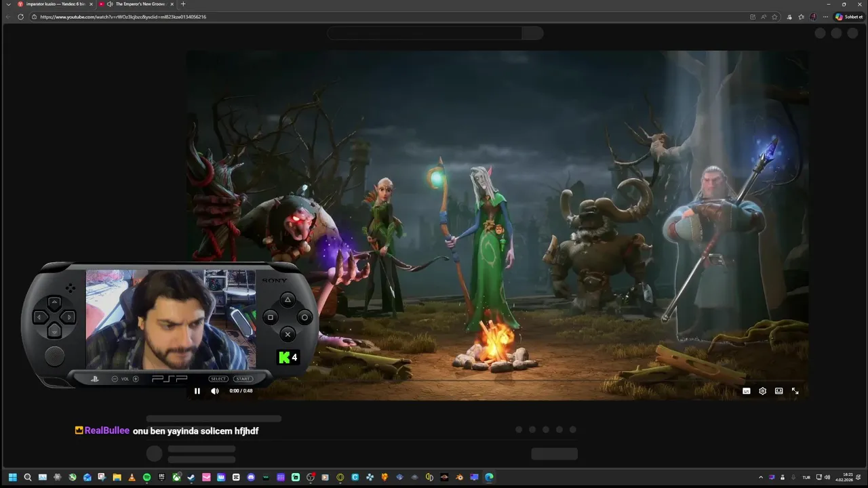Open the YouTube player settings gear
The width and height of the screenshot is (868, 488).
pyautogui.click(x=763, y=391)
